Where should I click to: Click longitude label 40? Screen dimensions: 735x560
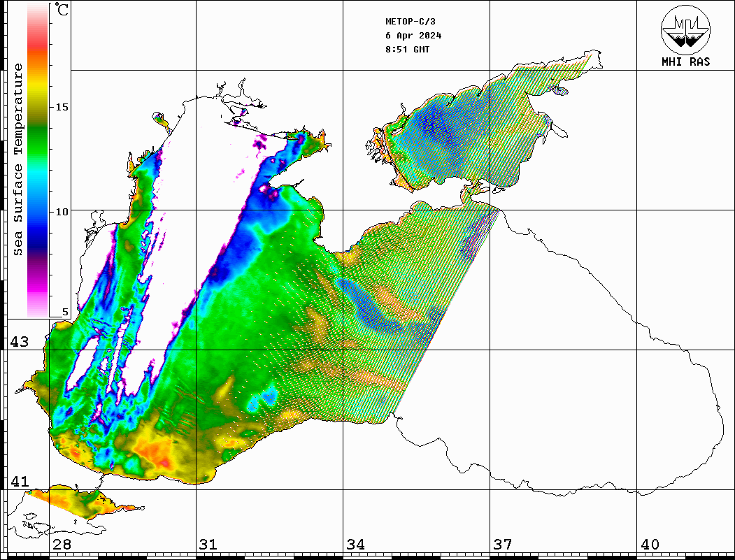pyautogui.click(x=650, y=545)
